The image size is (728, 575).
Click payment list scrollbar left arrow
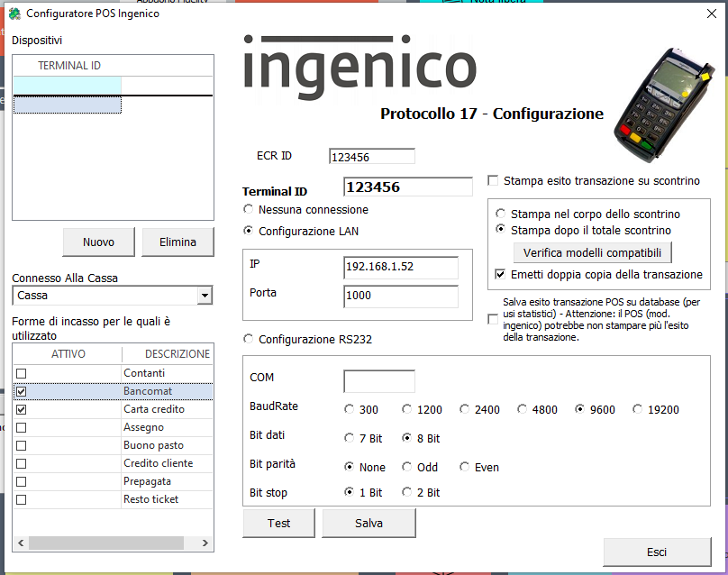[21, 543]
